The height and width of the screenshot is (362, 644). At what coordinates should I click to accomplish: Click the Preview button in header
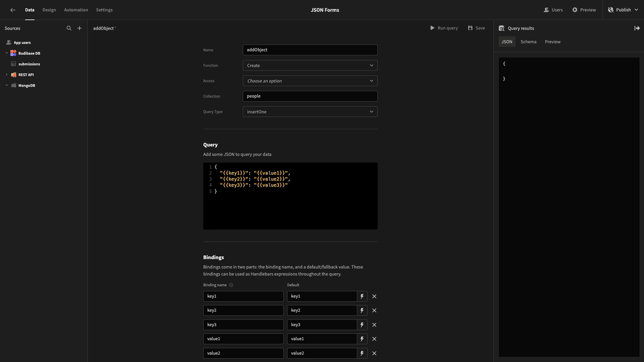(584, 10)
